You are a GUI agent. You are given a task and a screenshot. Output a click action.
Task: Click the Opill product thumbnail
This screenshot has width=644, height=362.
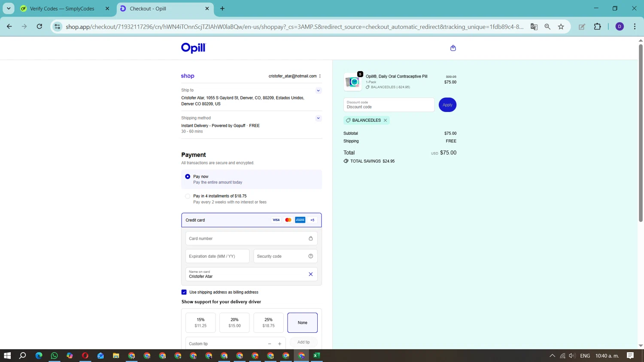[x=352, y=81]
